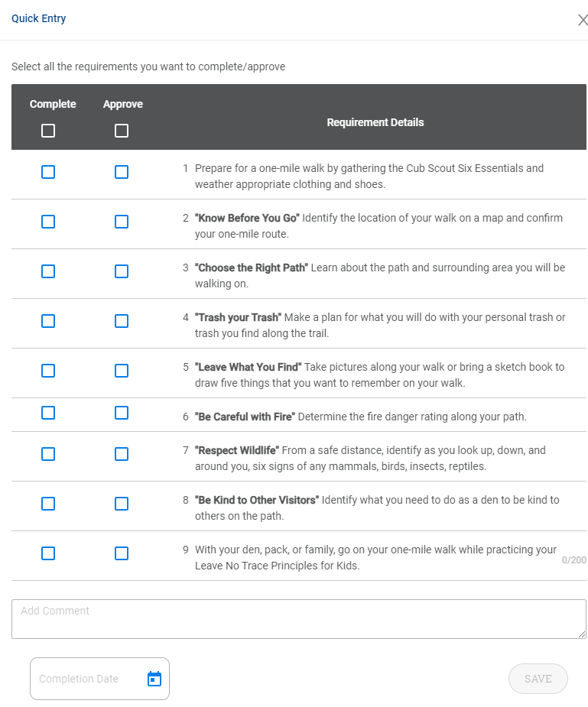
Task: Approve 'Respect Wildlife' requirement
Action: 122,453
